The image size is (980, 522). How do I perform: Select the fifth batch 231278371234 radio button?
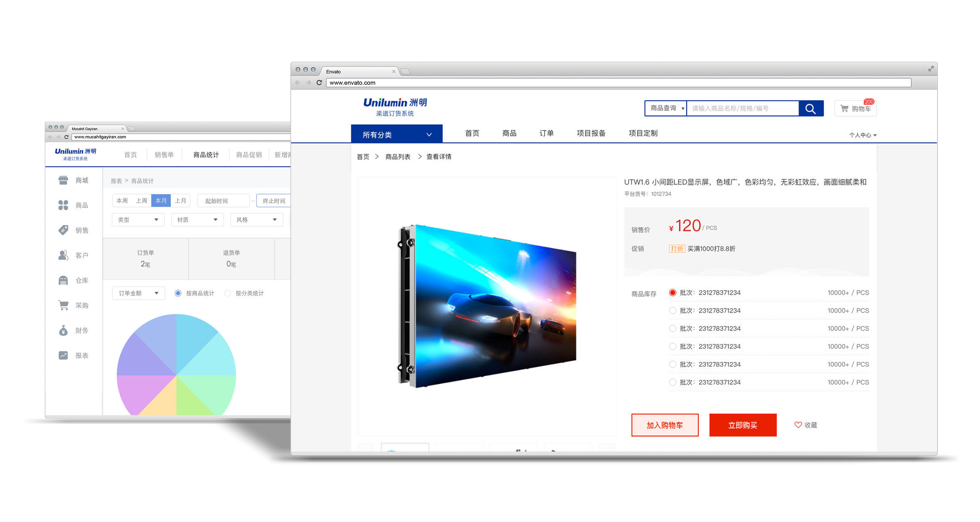pyautogui.click(x=673, y=364)
